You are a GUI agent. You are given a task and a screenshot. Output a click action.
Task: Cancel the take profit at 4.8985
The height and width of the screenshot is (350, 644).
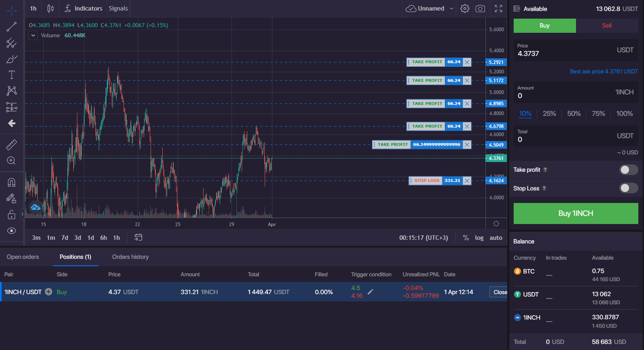(x=467, y=104)
